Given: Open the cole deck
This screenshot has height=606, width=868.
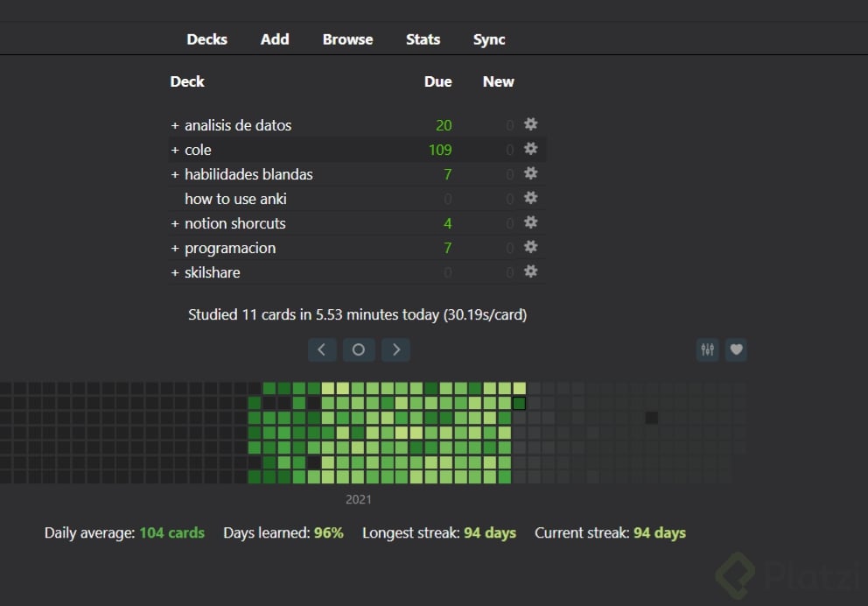Looking at the screenshot, I should point(198,150).
